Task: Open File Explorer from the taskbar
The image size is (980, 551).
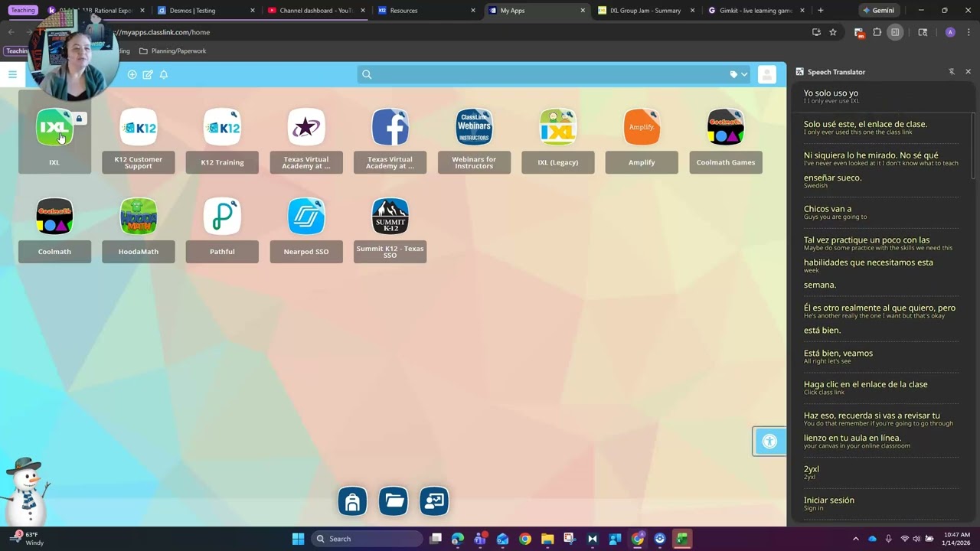Action: pos(547,539)
